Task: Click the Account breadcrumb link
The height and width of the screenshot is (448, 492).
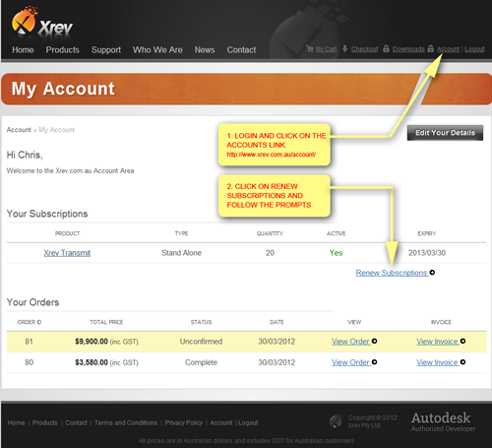Action: [x=19, y=130]
